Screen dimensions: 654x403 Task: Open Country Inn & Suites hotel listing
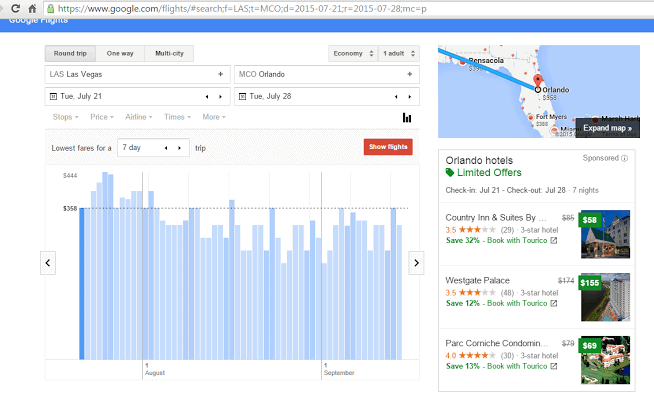point(496,218)
